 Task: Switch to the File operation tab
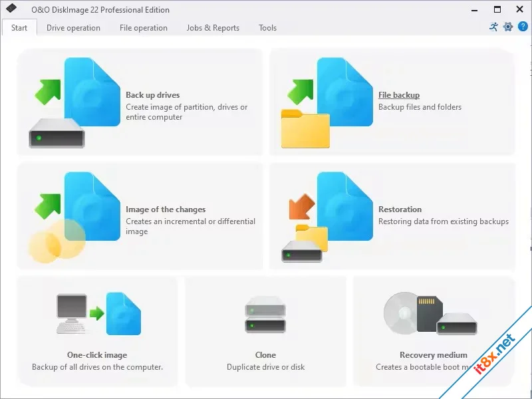[144, 28]
